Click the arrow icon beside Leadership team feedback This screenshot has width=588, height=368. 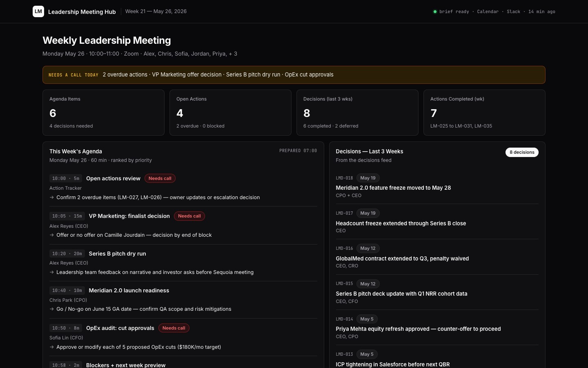(x=52, y=272)
